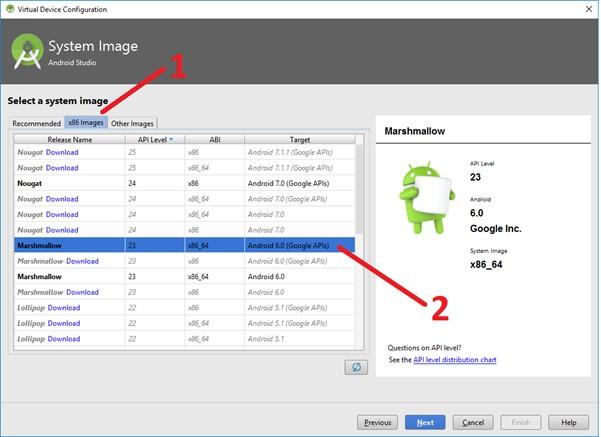
Task: Download Nougat API 25 x86_64 image
Action: [62, 168]
